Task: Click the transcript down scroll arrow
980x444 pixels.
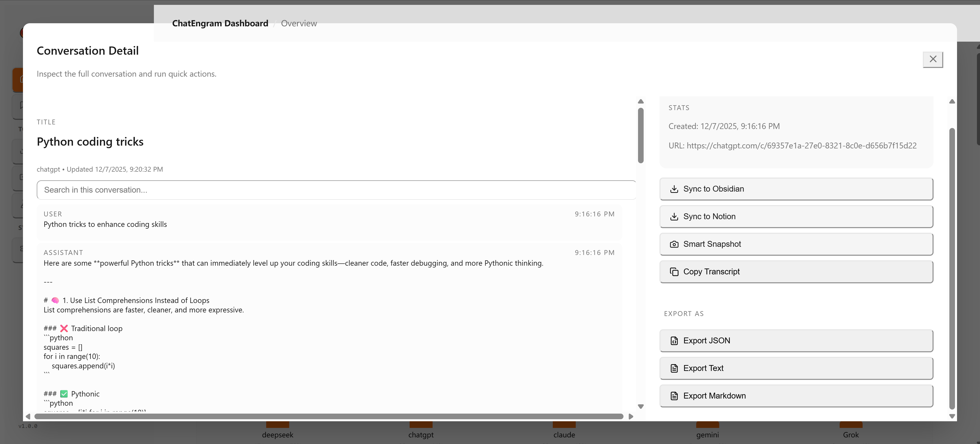Action: (x=641, y=406)
